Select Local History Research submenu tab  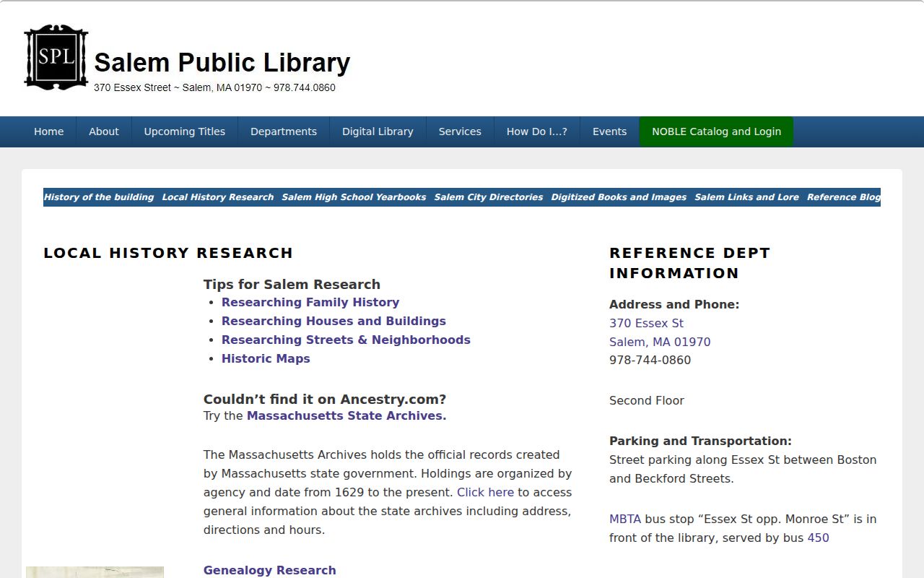coord(218,197)
